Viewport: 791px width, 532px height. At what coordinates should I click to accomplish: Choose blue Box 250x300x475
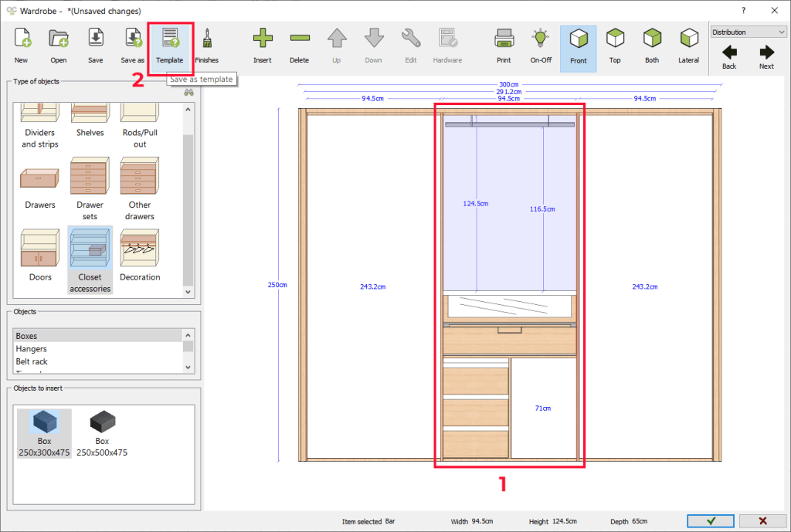click(44, 434)
